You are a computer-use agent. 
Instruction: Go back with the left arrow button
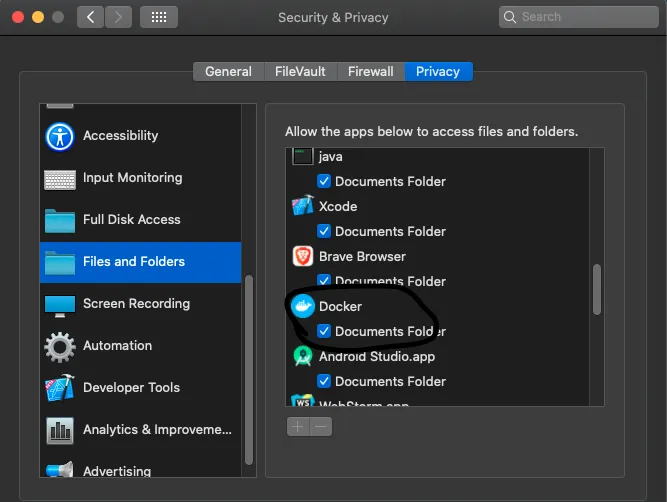point(90,17)
